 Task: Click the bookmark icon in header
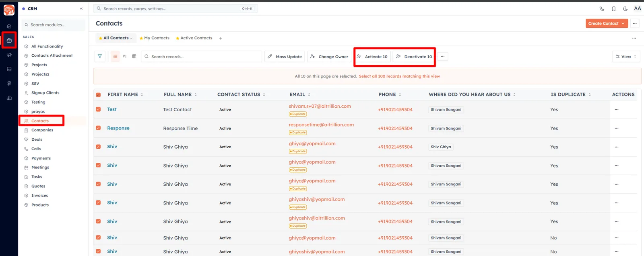click(613, 8)
